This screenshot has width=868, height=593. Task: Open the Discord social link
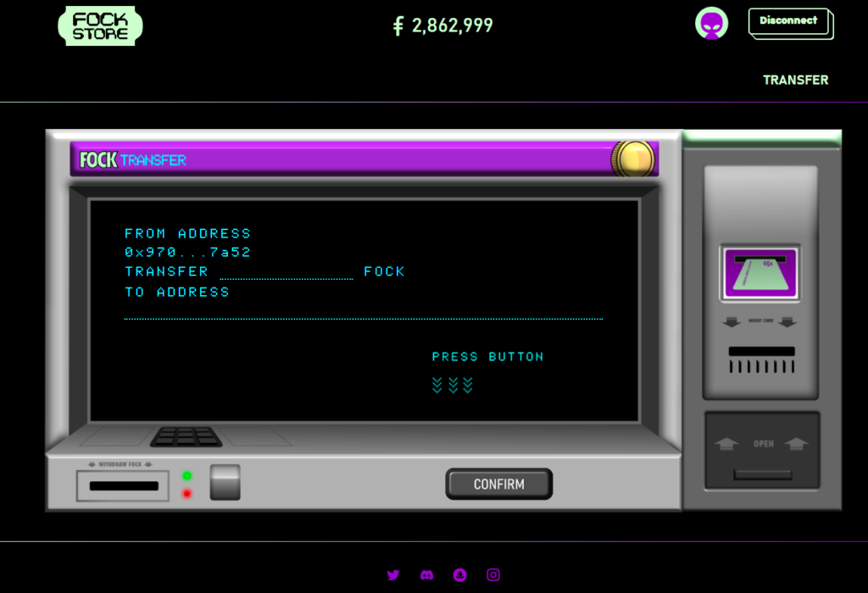pos(426,575)
